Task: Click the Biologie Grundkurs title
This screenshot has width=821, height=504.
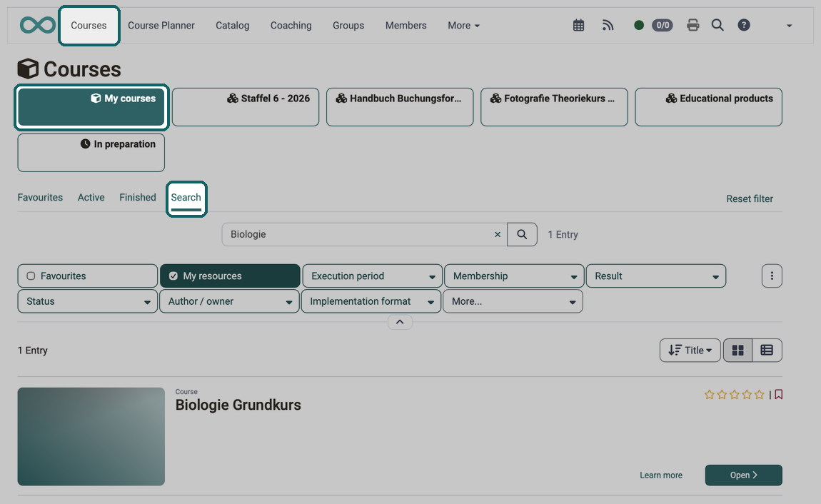Action: click(x=238, y=405)
